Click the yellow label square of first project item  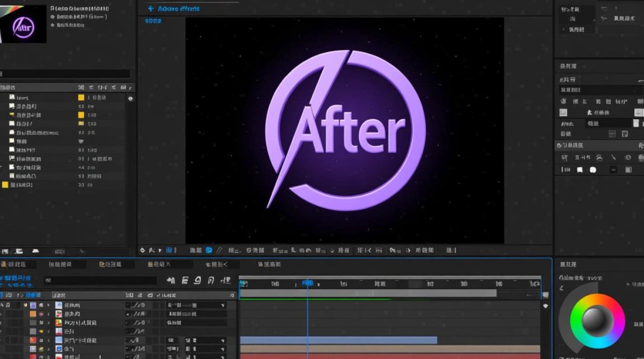(x=81, y=97)
